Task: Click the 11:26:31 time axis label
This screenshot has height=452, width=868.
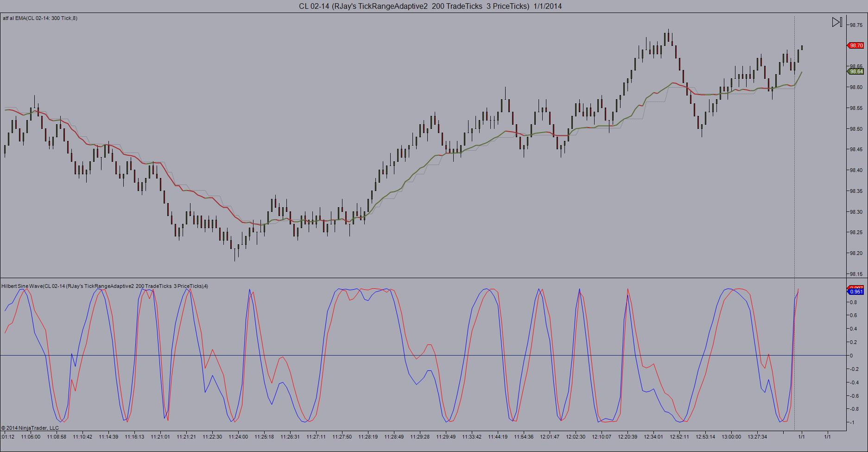Action: [x=291, y=436]
